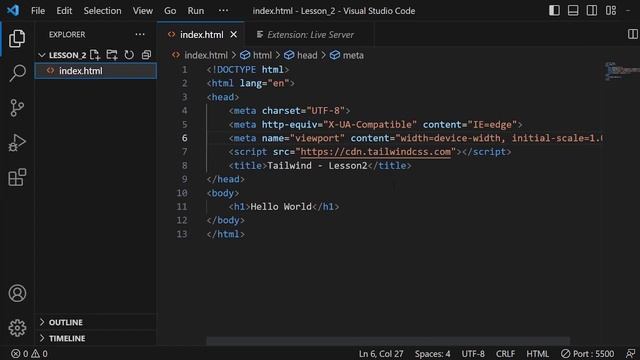Open the Edit menu

64,11
